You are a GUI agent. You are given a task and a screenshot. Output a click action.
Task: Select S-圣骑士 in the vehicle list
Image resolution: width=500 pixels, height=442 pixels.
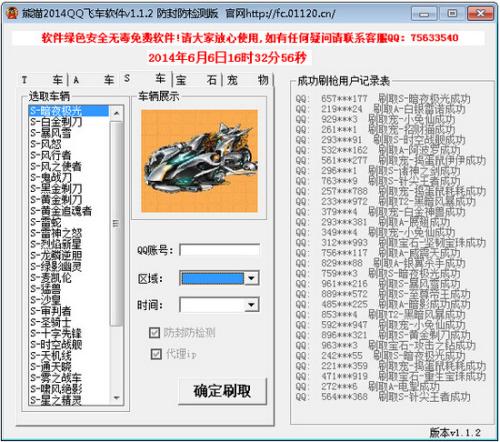[69, 322]
